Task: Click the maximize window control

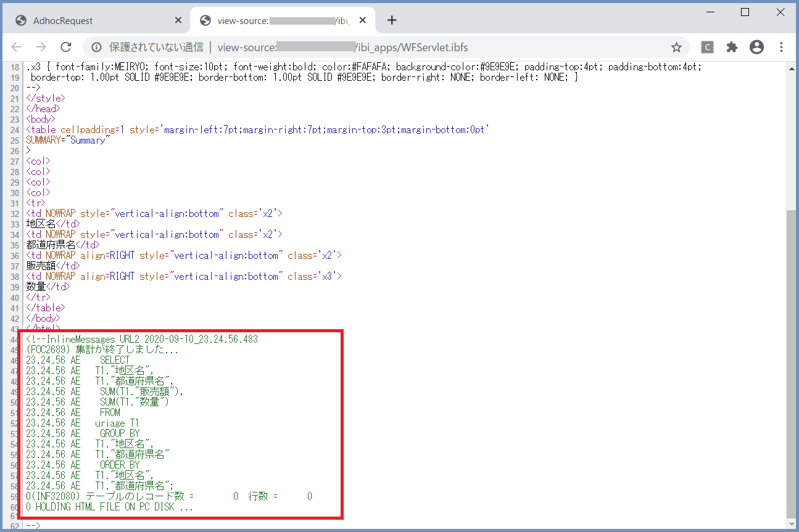Action: pos(745,12)
